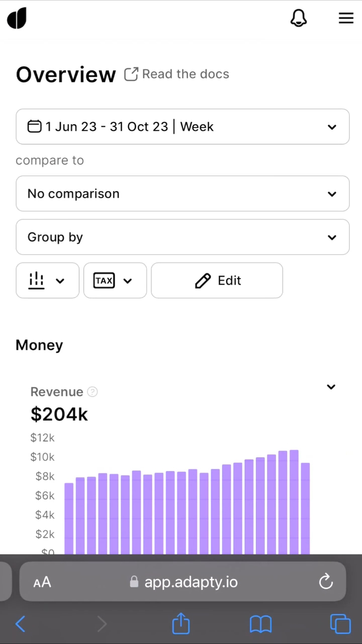The width and height of the screenshot is (362, 644).
Task: Click the Edit button
Action: click(x=217, y=280)
